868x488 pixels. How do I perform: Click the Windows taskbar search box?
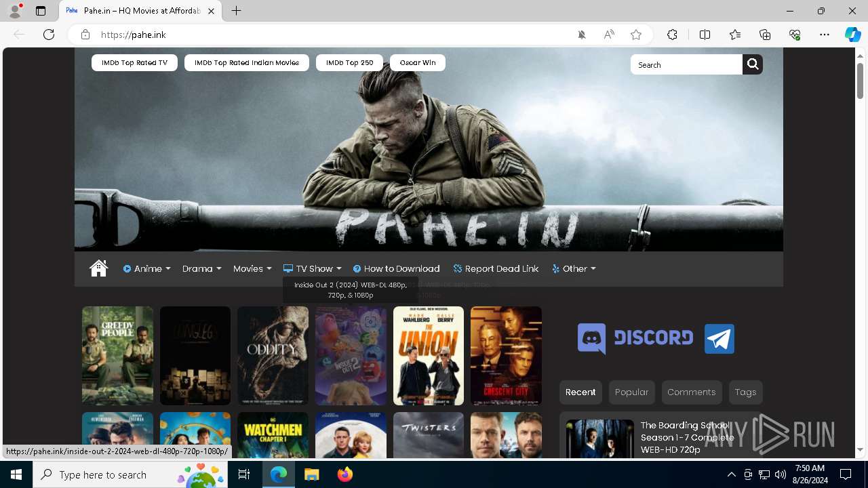click(130, 474)
